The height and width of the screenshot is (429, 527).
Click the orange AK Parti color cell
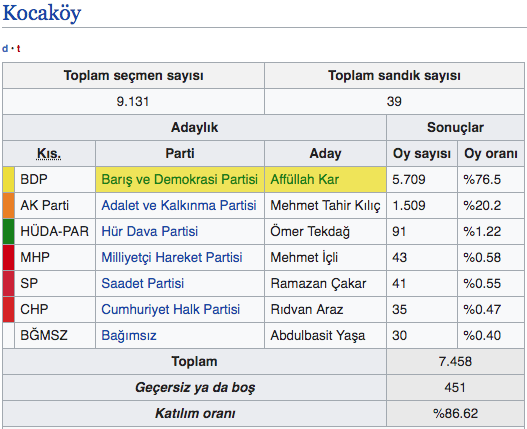8,205
